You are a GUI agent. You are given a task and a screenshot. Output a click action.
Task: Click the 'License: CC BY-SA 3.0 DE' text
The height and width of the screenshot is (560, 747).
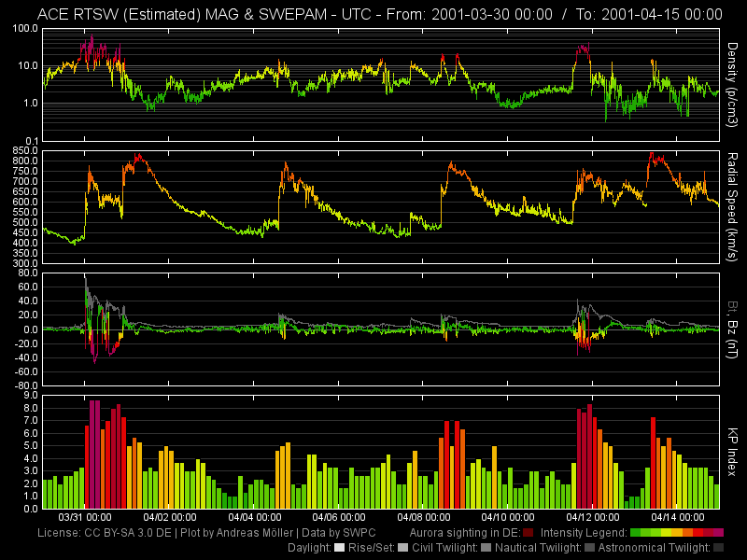coord(105,532)
